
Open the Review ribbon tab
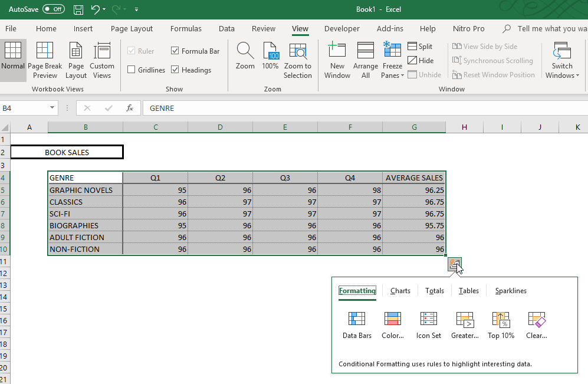(x=263, y=28)
